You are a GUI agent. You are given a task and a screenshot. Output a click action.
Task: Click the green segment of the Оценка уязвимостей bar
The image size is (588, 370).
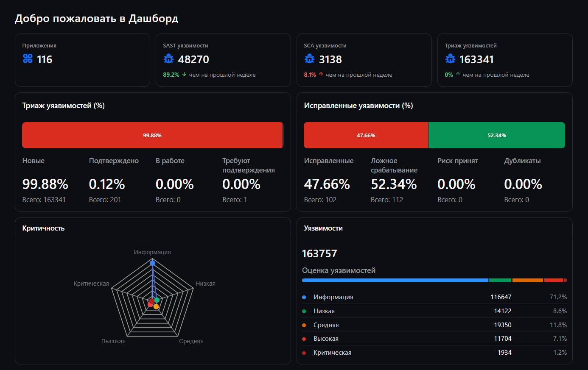(x=500, y=280)
